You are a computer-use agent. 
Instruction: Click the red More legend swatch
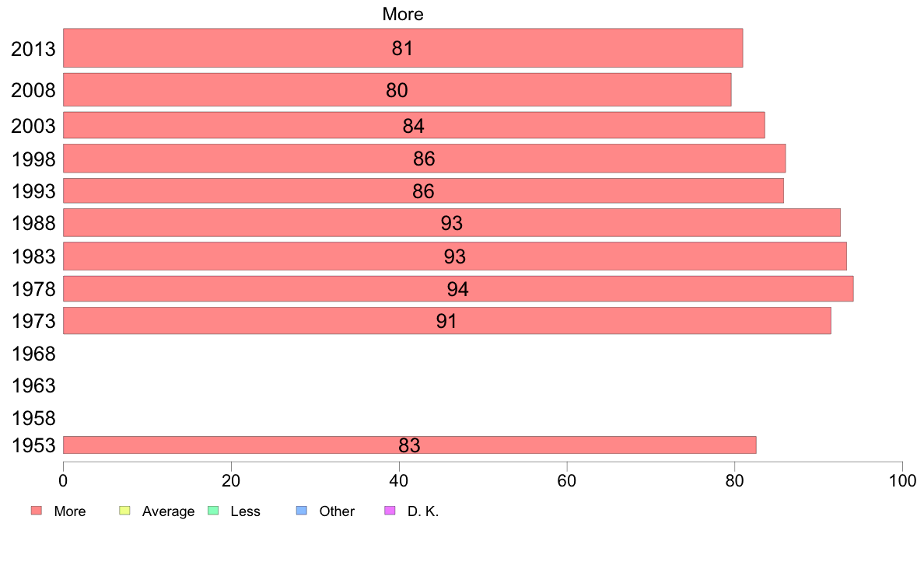click(x=36, y=511)
